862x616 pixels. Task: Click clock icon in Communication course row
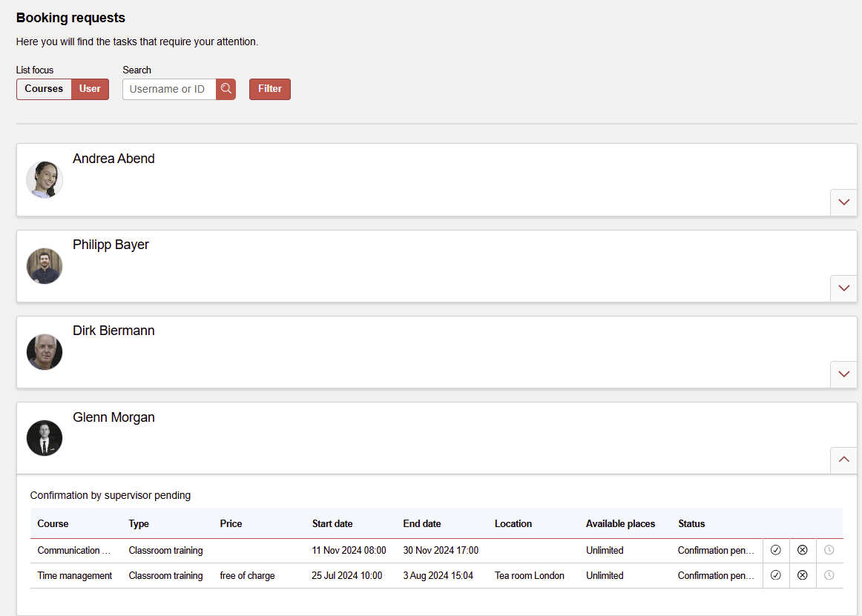[829, 551]
